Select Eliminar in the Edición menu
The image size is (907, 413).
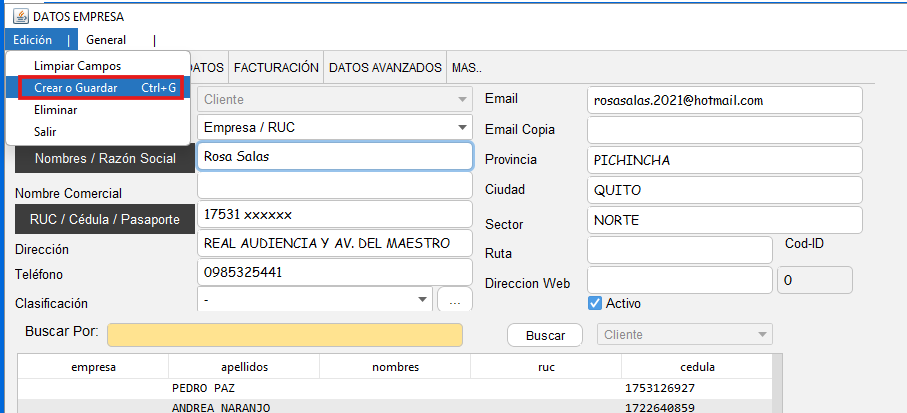55,110
